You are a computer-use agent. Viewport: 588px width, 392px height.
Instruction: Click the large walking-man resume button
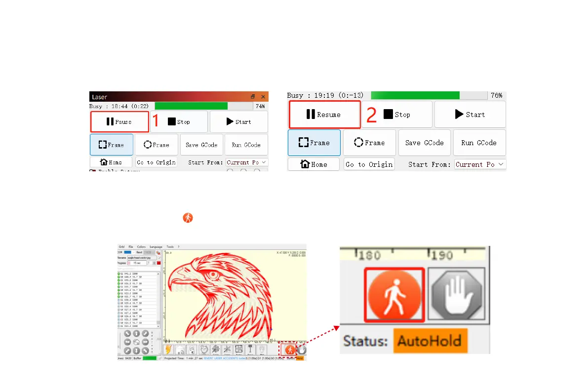tap(394, 295)
